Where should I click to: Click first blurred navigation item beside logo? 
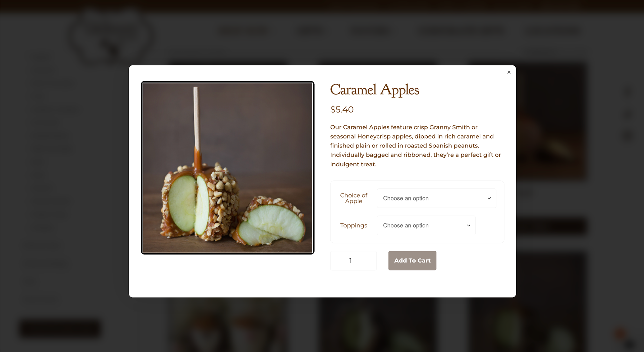click(243, 31)
